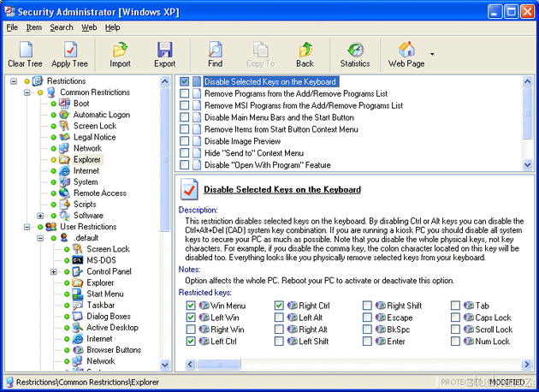This screenshot has width=539, height=392.
Task: Click the Web Page home icon
Action: pos(406,50)
